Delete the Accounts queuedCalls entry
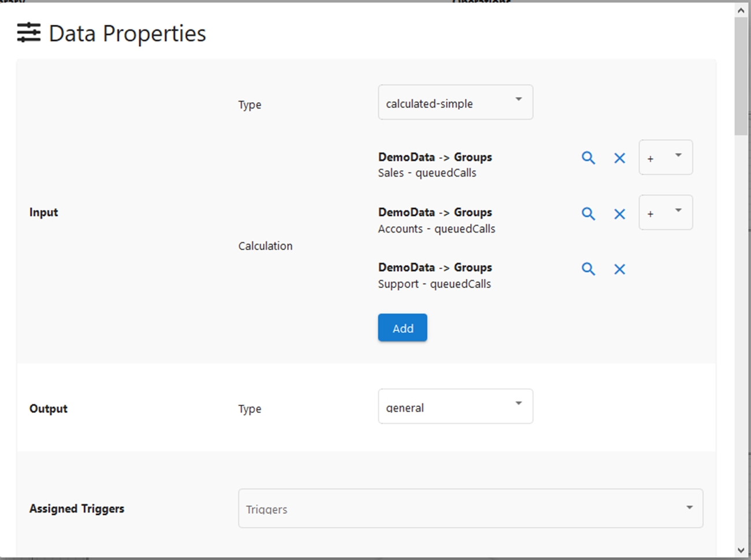Screen dimensions: 751x560 click(619, 214)
